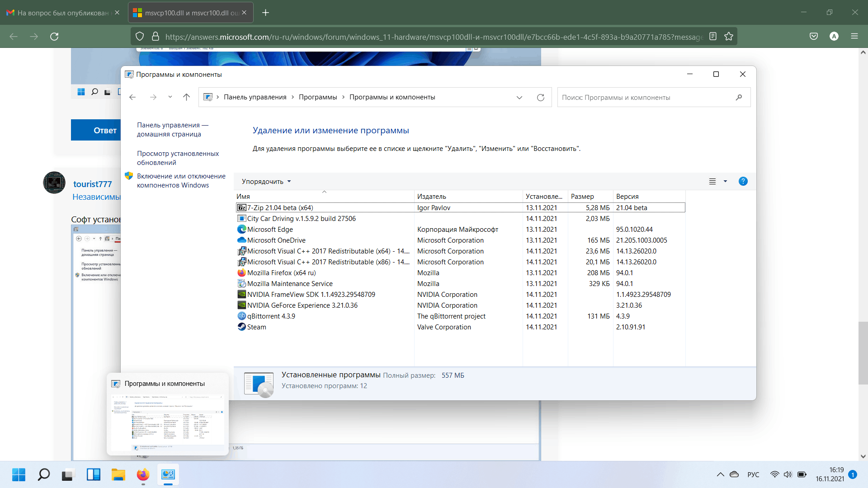Viewport: 868px width, 488px height.
Task: Open view options dropdown arrow
Action: tap(725, 182)
